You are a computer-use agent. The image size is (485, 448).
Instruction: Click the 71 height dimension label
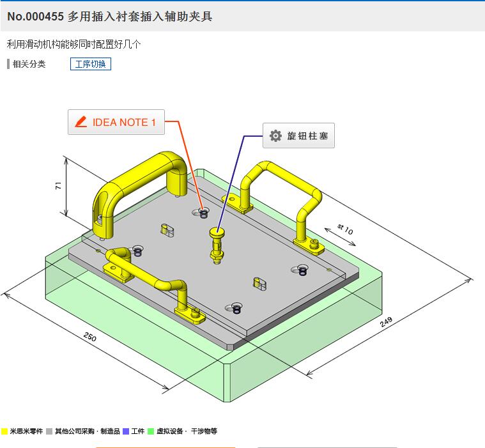(x=58, y=185)
